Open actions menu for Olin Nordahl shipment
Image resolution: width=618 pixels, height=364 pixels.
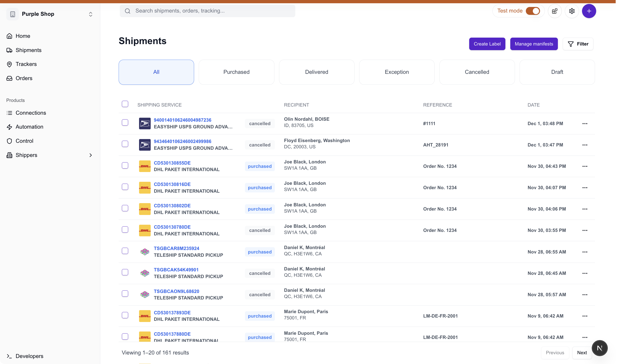click(585, 123)
